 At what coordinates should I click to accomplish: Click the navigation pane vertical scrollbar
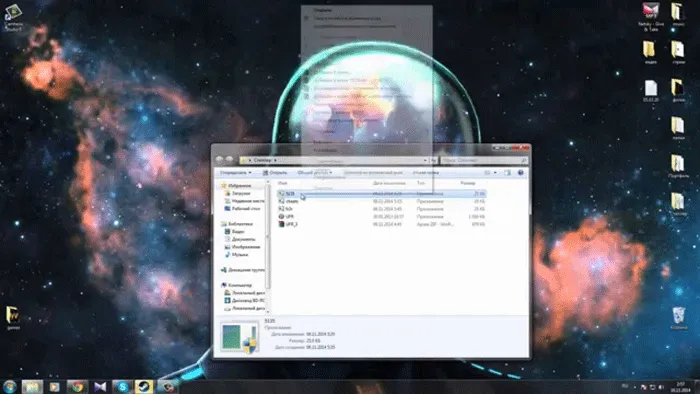pos(268,247)
